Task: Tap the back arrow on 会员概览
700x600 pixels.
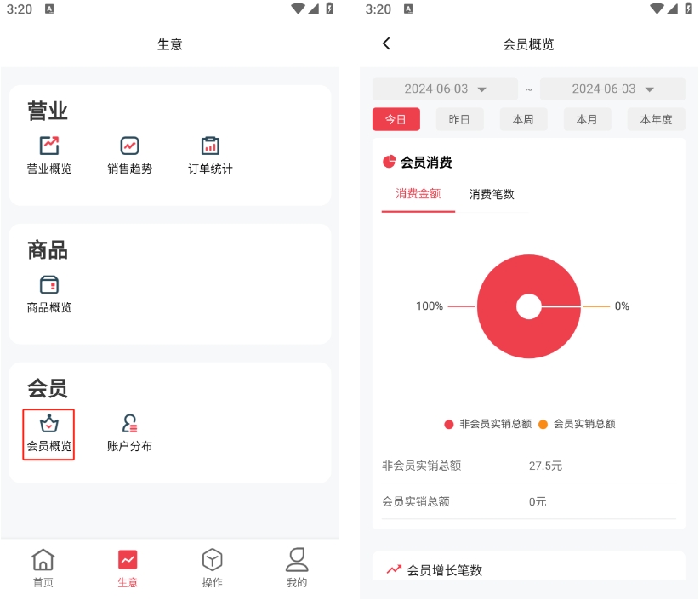Action: point(386,43)
